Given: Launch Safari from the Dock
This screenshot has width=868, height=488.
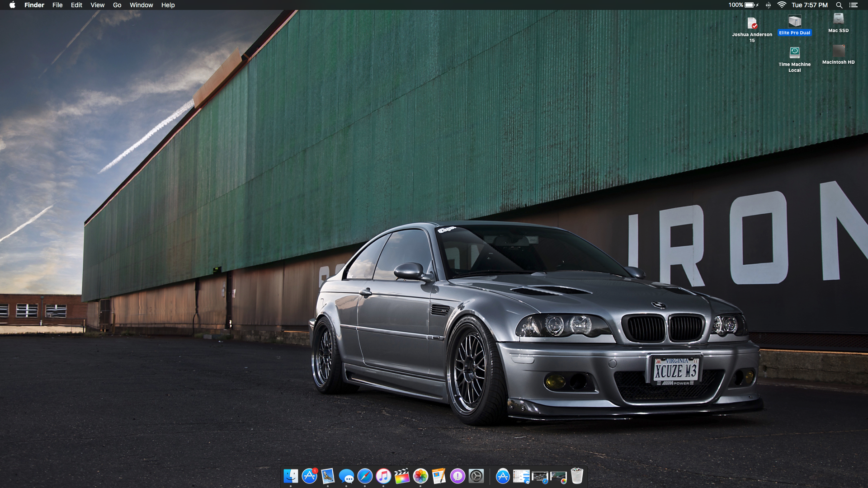Looking at the screenshot, I should 365,476.
